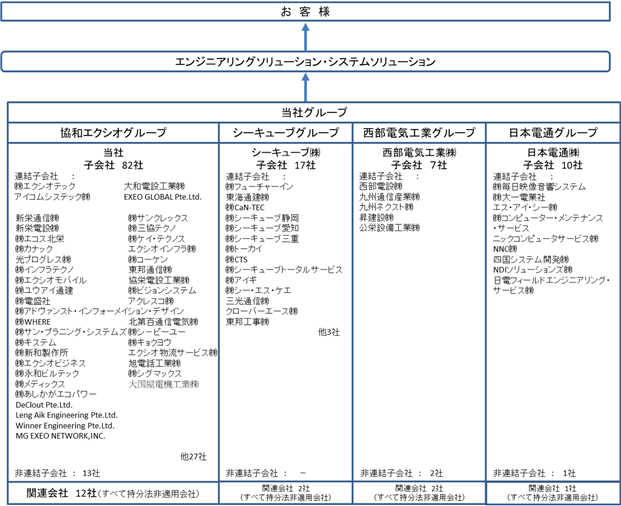The height and width of the screenshot is (506, 621).
Task: Select 光プログレス㈱ entry
Action: [43, 259]
